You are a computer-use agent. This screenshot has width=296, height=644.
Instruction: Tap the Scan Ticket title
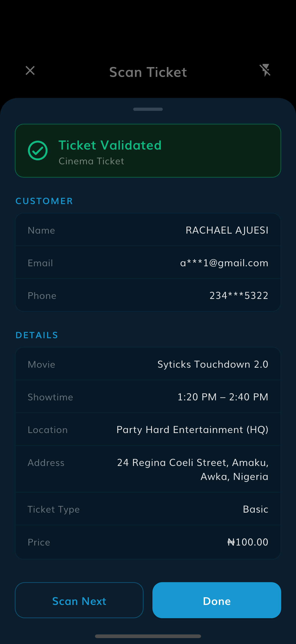pos(148,72)
